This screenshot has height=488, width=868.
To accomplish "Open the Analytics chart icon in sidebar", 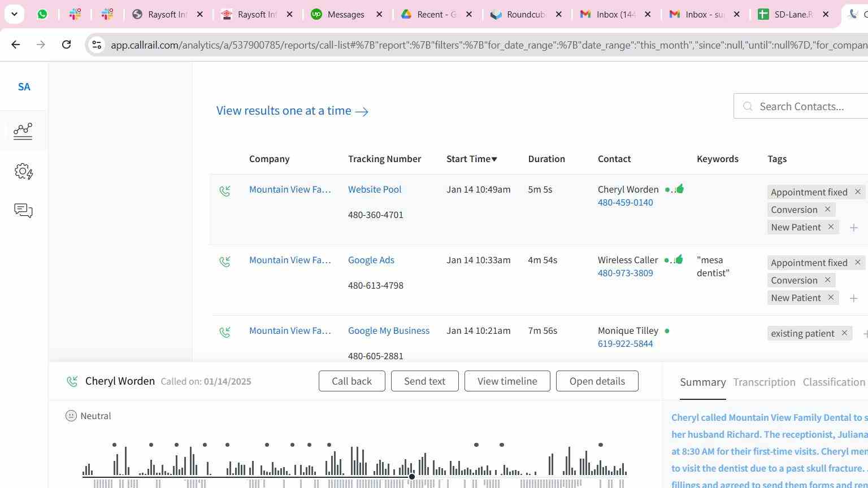I will (23, 131).
